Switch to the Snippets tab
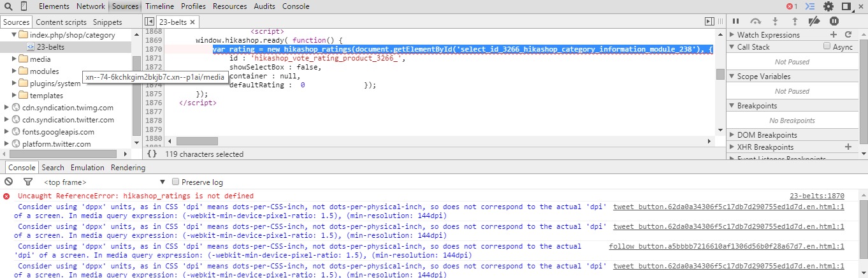Screen dimensions: 868x278 pos(107,22)
